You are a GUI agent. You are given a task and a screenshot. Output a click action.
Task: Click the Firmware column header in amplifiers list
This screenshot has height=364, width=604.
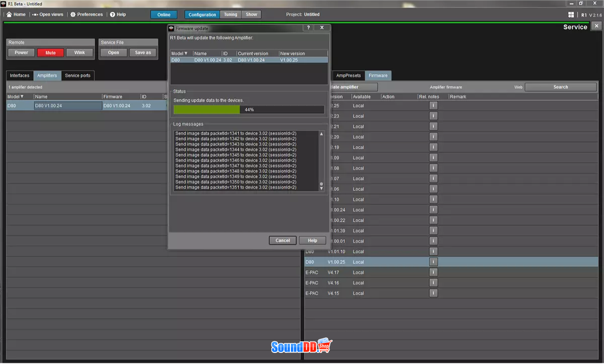point(121,96)
